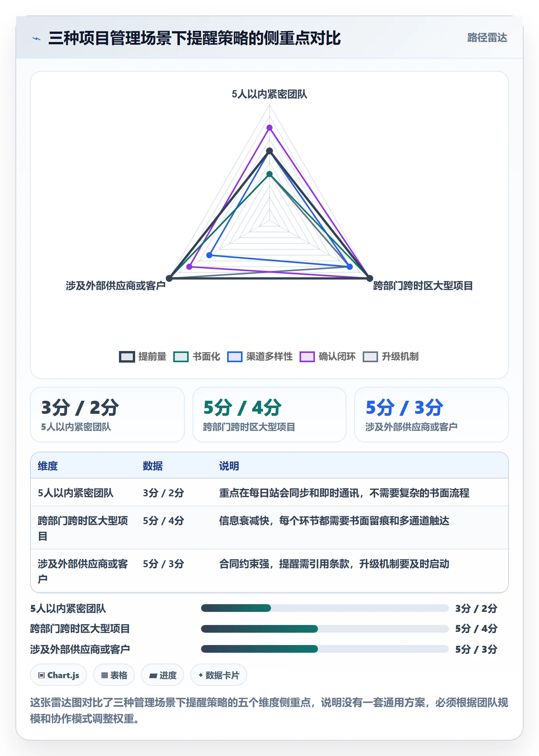Click the chart title 三种项目管理场景下提醒策略的侧重点对比
Viewport: 539px width, 756px height.
[194, 38]
